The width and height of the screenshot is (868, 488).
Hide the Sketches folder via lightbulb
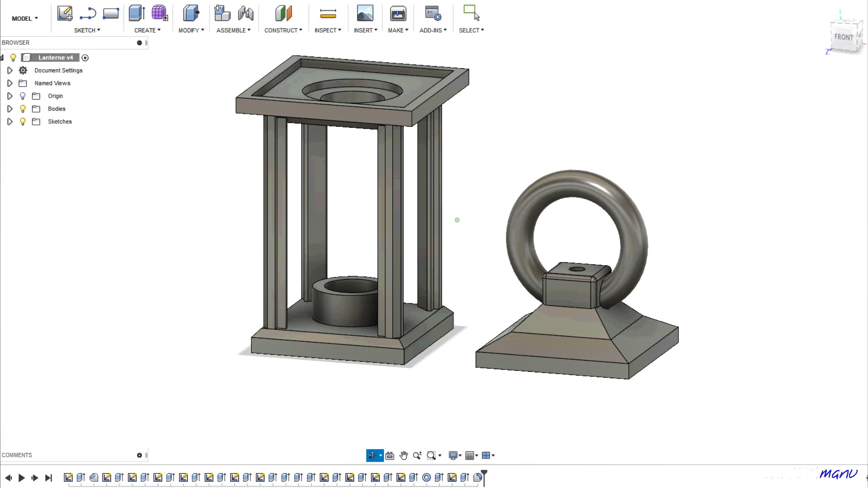[x=23, y=122]
